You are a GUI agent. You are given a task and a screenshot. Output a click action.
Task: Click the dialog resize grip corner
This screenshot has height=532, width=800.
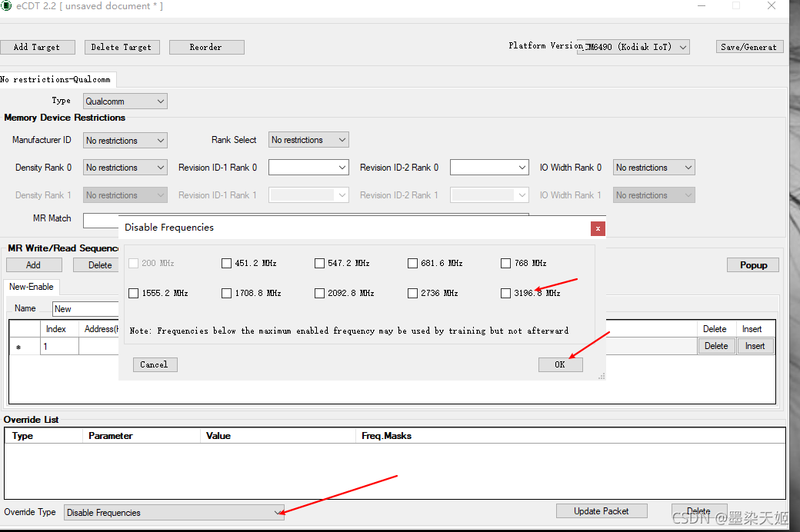tap(602, 376)
